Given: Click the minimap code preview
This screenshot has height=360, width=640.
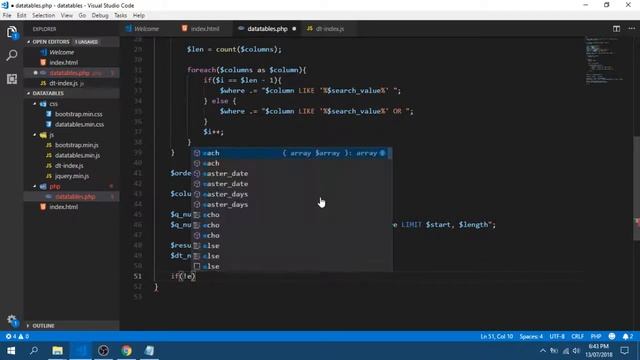Looking at the screenshot, I should click(604, 60).
